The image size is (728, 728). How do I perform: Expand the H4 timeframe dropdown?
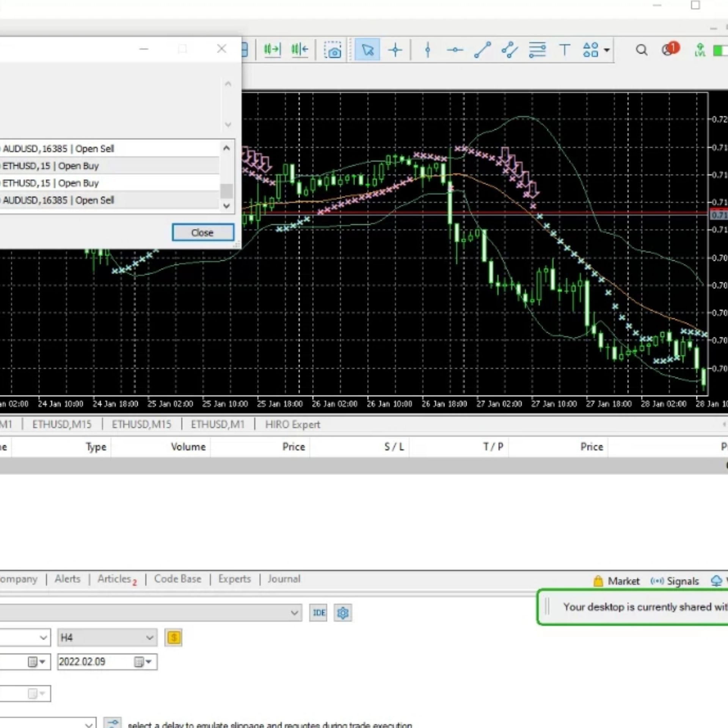[x=149, y=638]
